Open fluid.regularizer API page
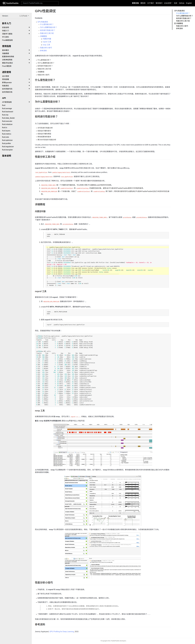Screen dimensions: 195x644 pos(8,147)
